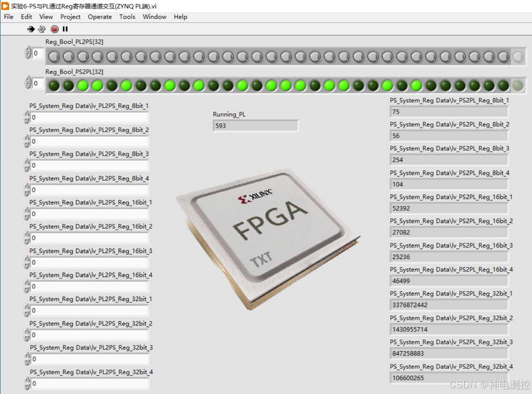
Task: Click PS2PL_Reg_32bit_4 indicator value 106600265
Action: click(449, 378)
